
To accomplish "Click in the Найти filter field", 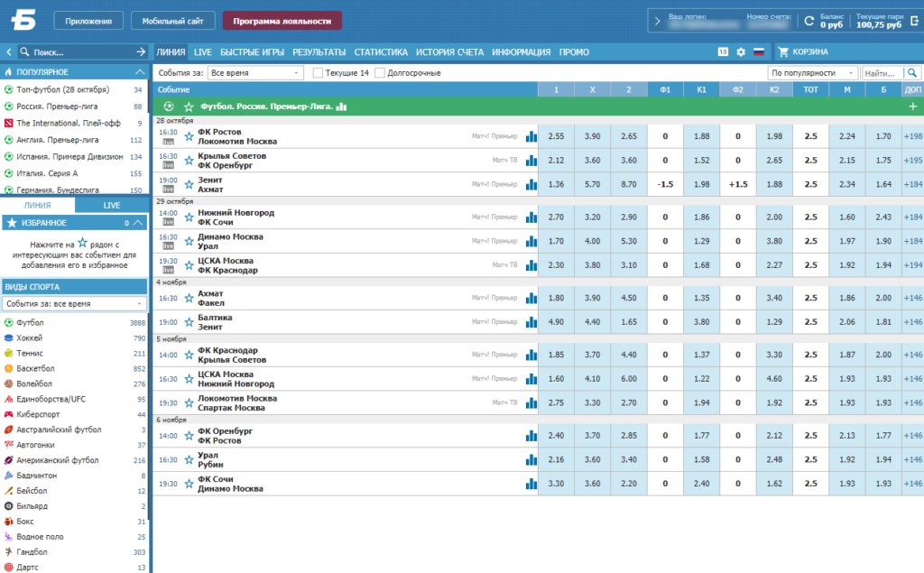I will [882, 72].
